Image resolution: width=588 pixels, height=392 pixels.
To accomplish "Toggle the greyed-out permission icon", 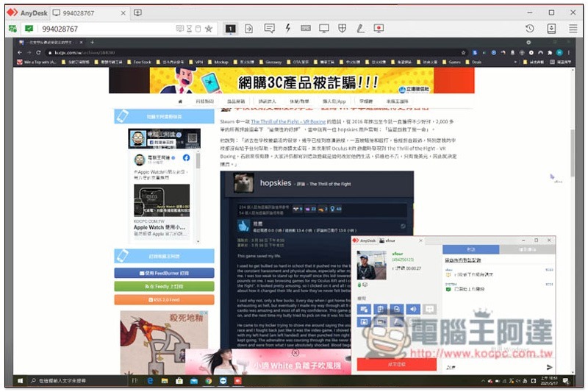I will click(429, 309).
